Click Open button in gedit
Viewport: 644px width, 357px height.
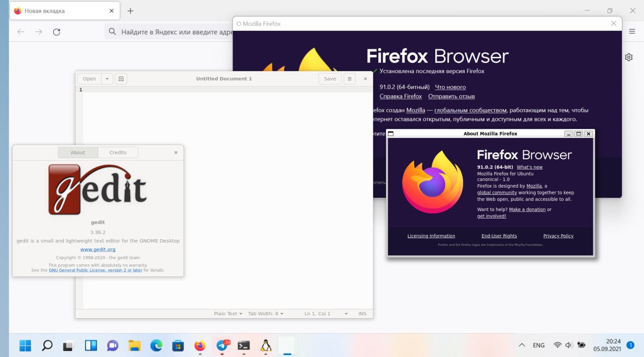click(90, 79)
